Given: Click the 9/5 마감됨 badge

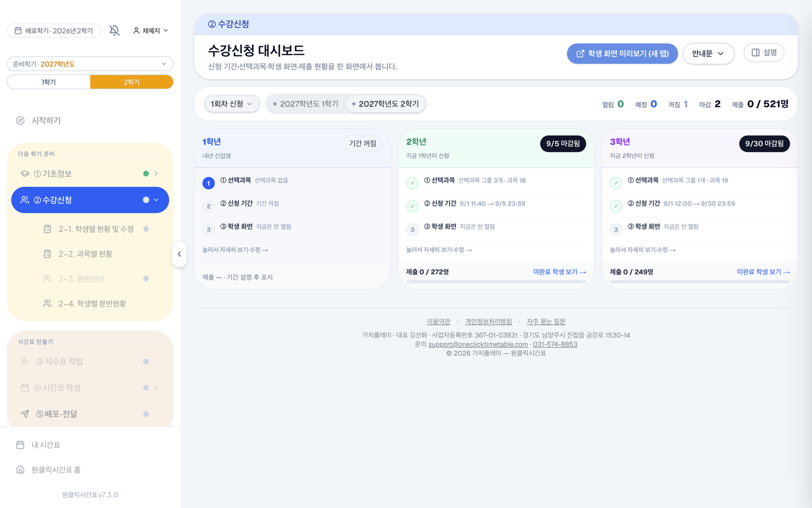Looking at the screenshot, I should coord(563,143).
